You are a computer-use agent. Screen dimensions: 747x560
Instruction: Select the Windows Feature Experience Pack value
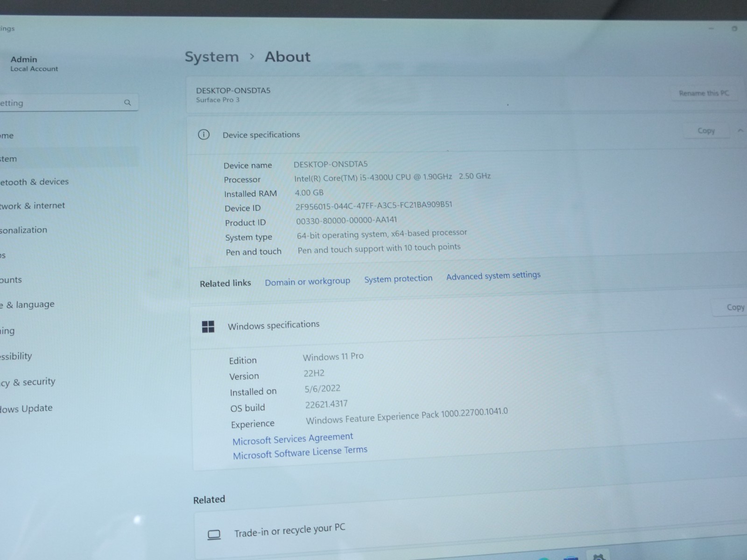[407, 416]
